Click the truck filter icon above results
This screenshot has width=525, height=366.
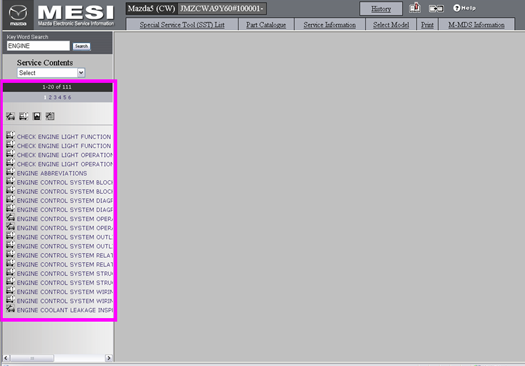(23, 116)
